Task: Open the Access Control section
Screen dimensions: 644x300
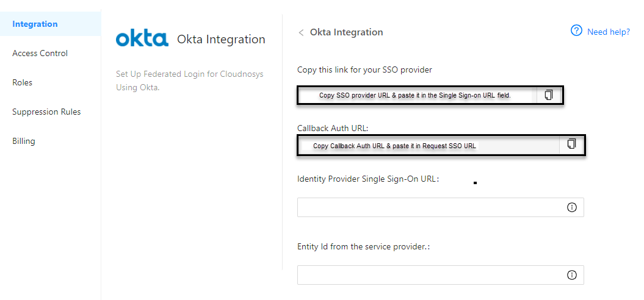Action: pos(40,53)
